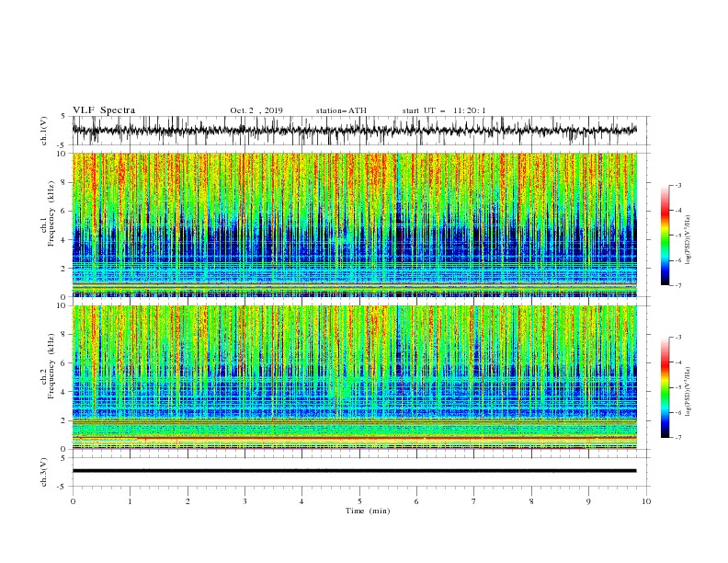Click inside the ch.2 spectrogram panel
Image resolution: width=728 pixels, height=563 pixels.
354,377
